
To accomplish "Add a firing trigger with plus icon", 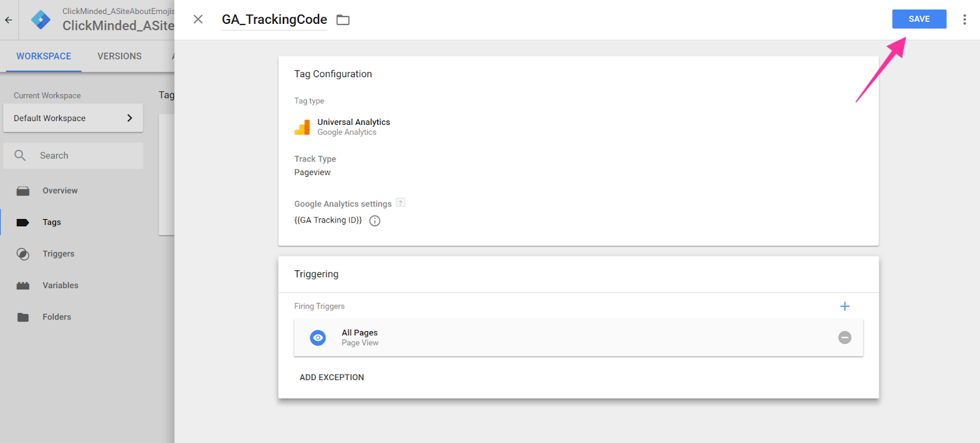I will 845,307.
